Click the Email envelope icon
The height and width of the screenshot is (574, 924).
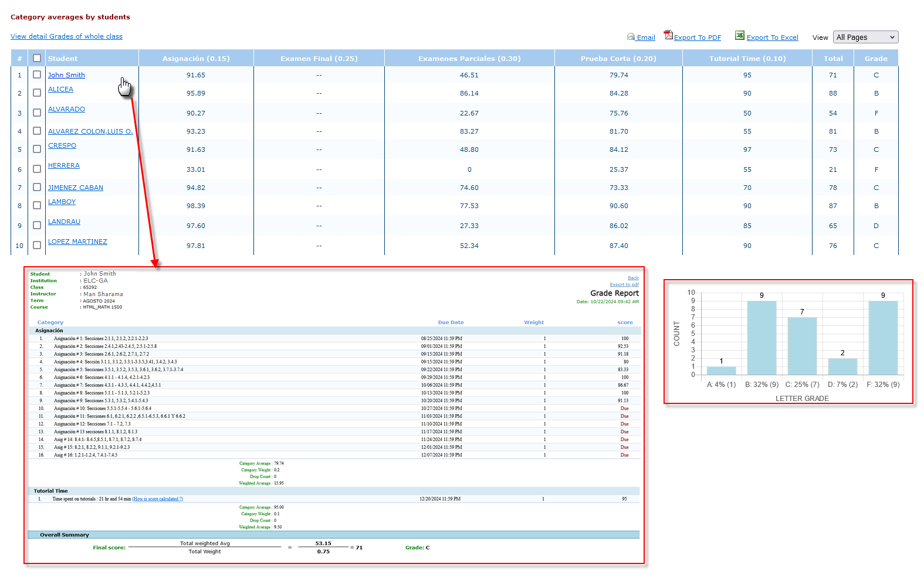[x=631, y=37]
